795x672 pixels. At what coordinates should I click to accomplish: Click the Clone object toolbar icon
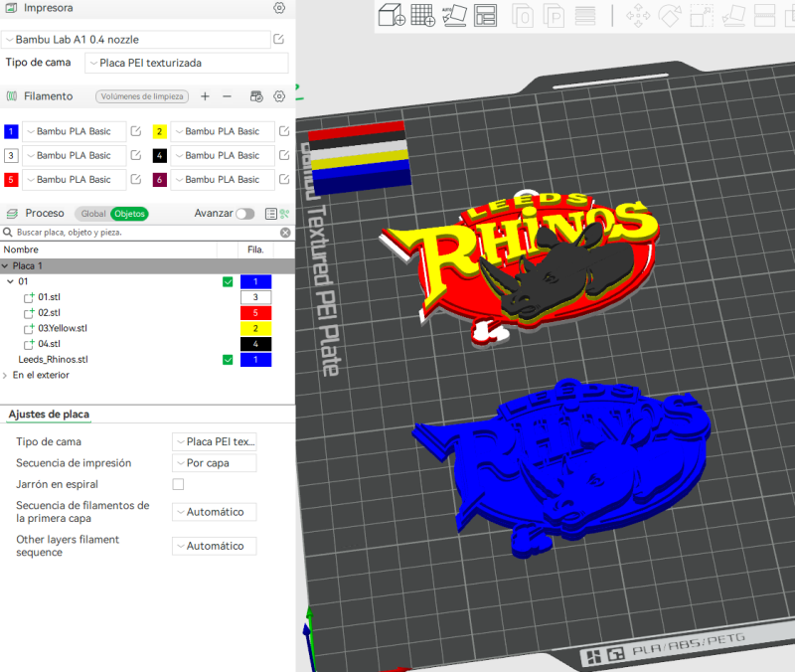[523, 16]
